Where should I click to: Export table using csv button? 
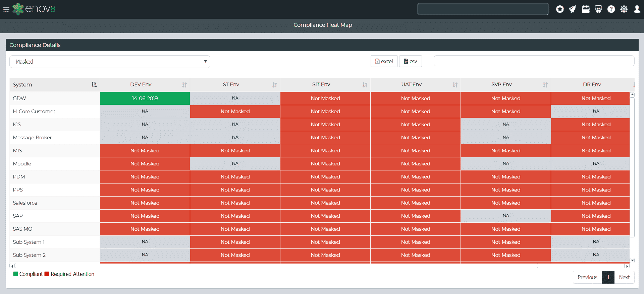point(410,61)
